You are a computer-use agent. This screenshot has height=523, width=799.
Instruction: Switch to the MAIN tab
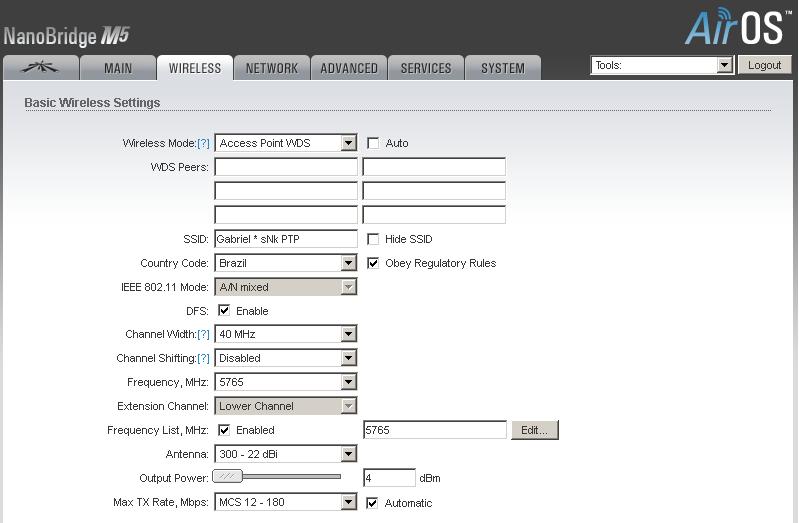point(118,68)
